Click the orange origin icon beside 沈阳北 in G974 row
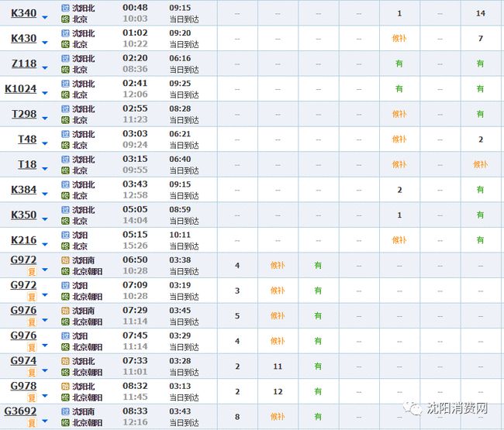Image resolution: width=504 pixels, height=430 pixels. point(66,361)
